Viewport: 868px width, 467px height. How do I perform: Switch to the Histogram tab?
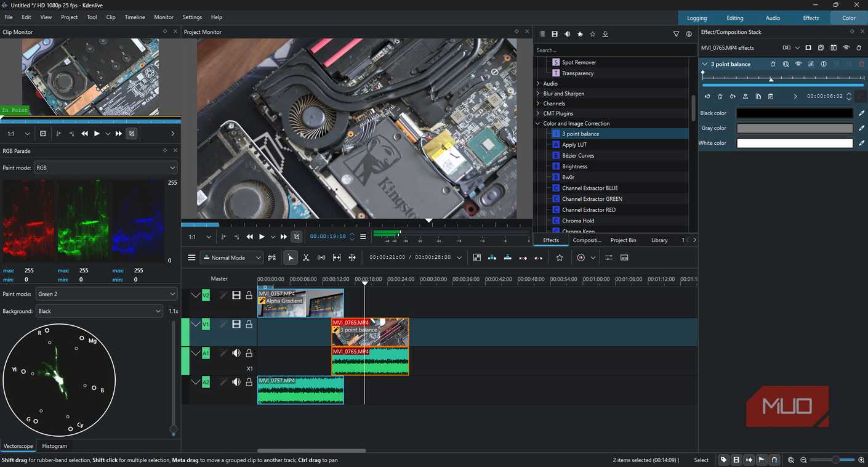[54, 446]
